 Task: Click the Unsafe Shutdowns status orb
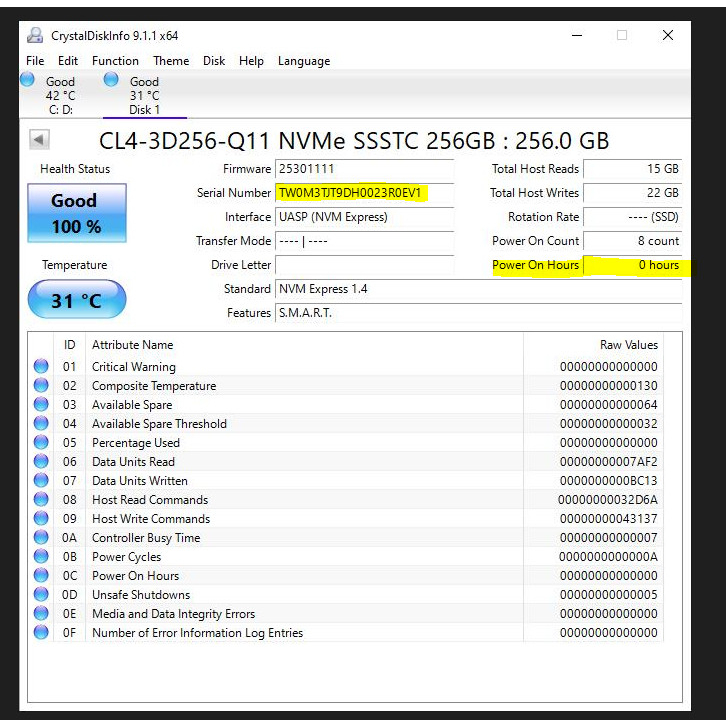tap(41, 595)
